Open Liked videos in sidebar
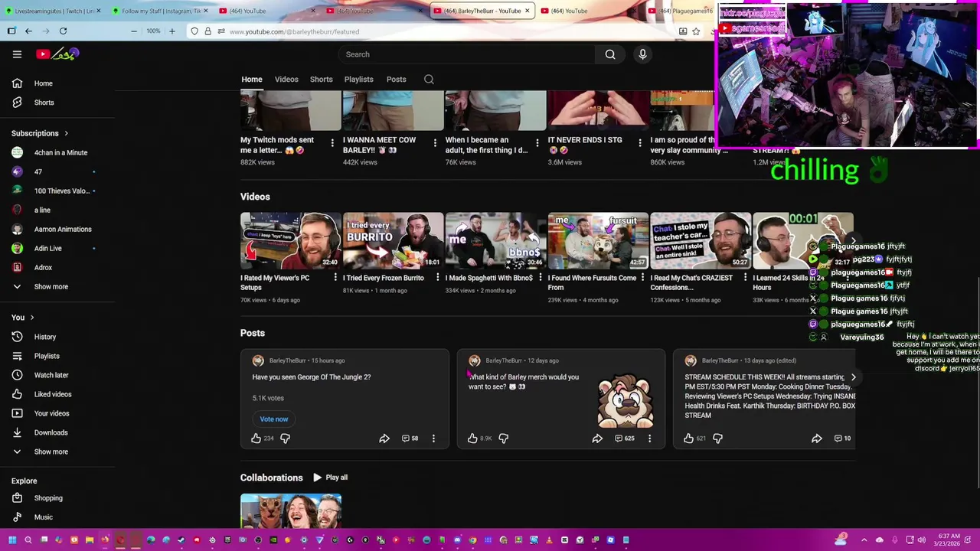Viewport: 980px width, 551px height. click(x=53, y=395)
